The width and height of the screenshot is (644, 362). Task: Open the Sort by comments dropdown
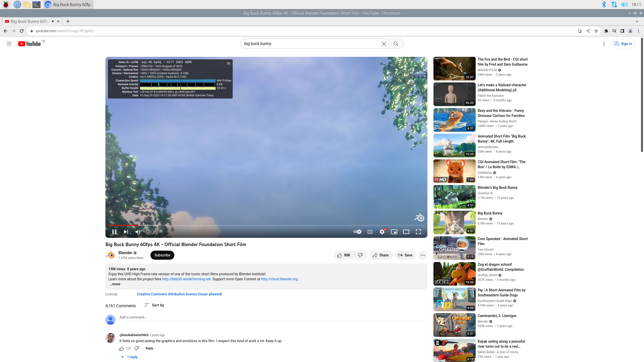point(154,305)
